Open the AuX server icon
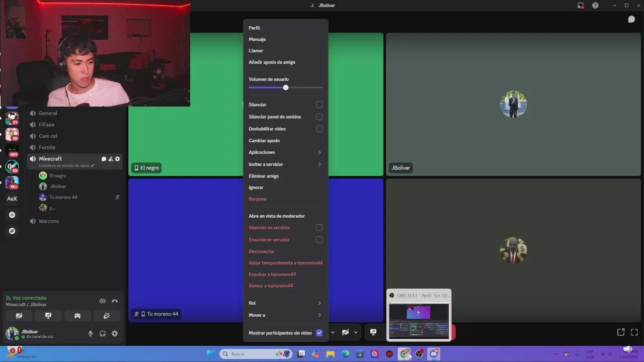The image size is (644, 362). point(12,199)
